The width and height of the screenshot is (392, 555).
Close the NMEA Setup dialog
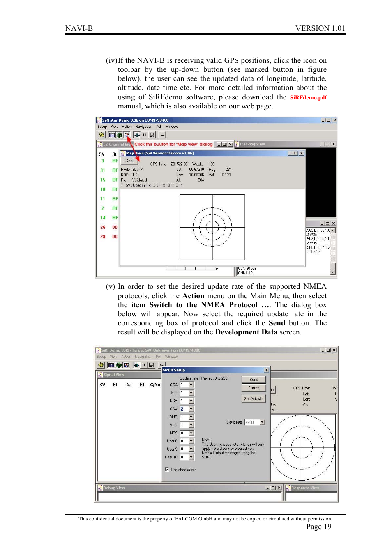(x=266, y=370)
